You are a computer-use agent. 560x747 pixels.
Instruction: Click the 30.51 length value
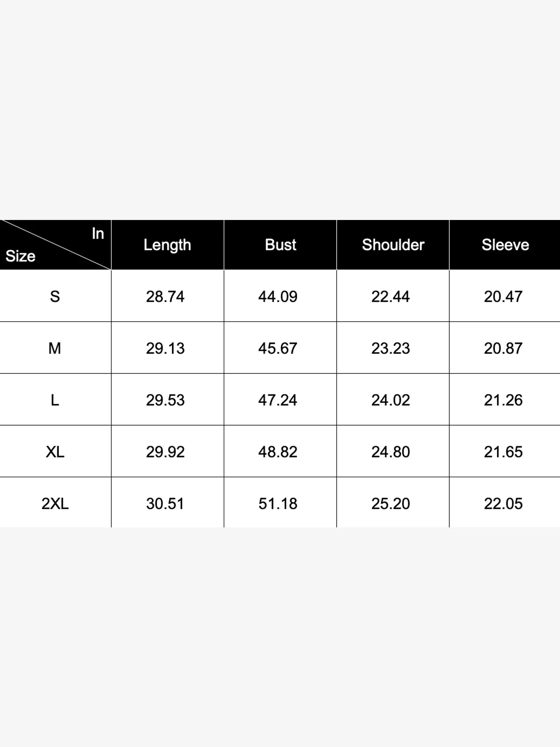click(165, 503)
